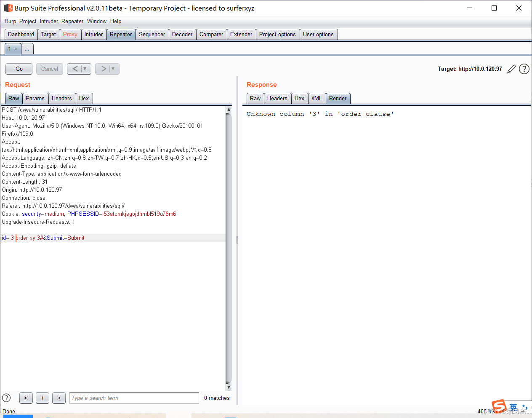The image size is (532, 418).
Task: Show the response XML view
Action: click(x=317, y=99)
